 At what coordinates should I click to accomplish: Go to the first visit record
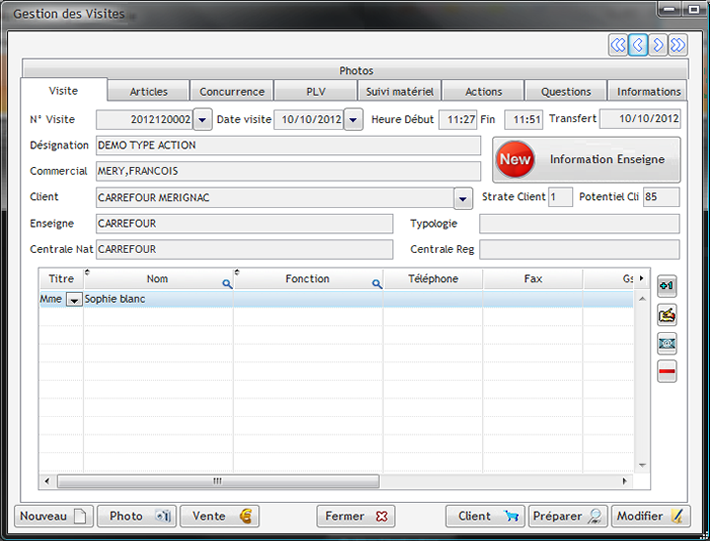[618, 45]
